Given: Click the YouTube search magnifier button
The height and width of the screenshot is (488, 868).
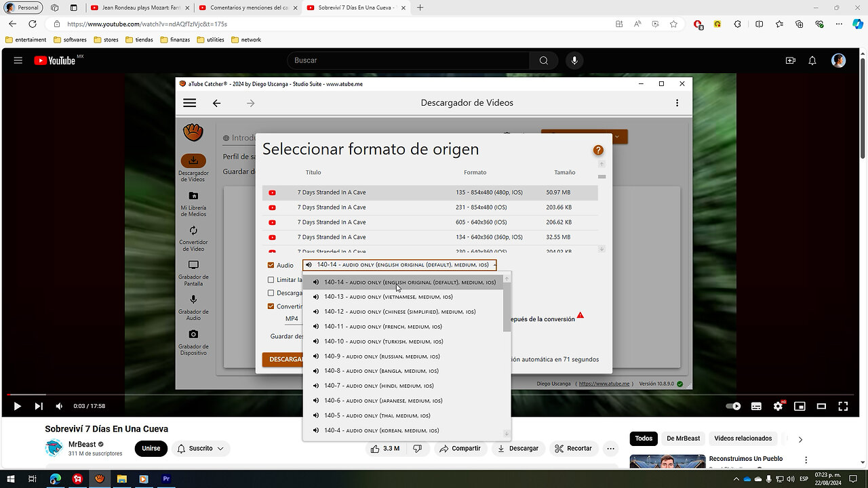Looking at the screenshot, I should pos(544,60).
